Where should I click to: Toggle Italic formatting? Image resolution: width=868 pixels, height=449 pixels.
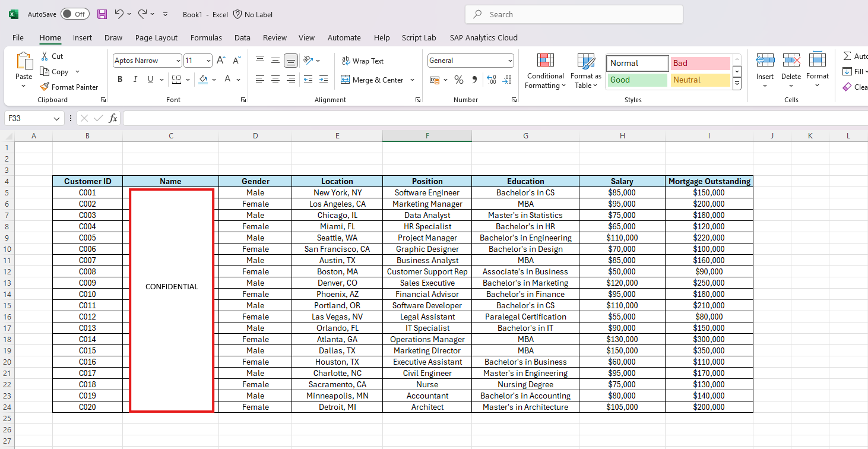point(135,80)
